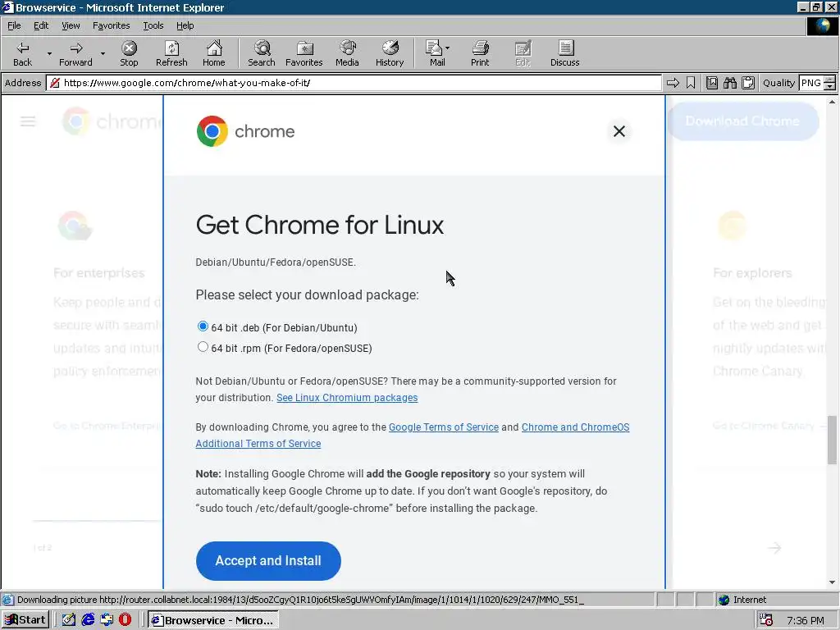Print the page from the toolbar
The width and height of the screenshot is (840, 630).
[480, 53]
